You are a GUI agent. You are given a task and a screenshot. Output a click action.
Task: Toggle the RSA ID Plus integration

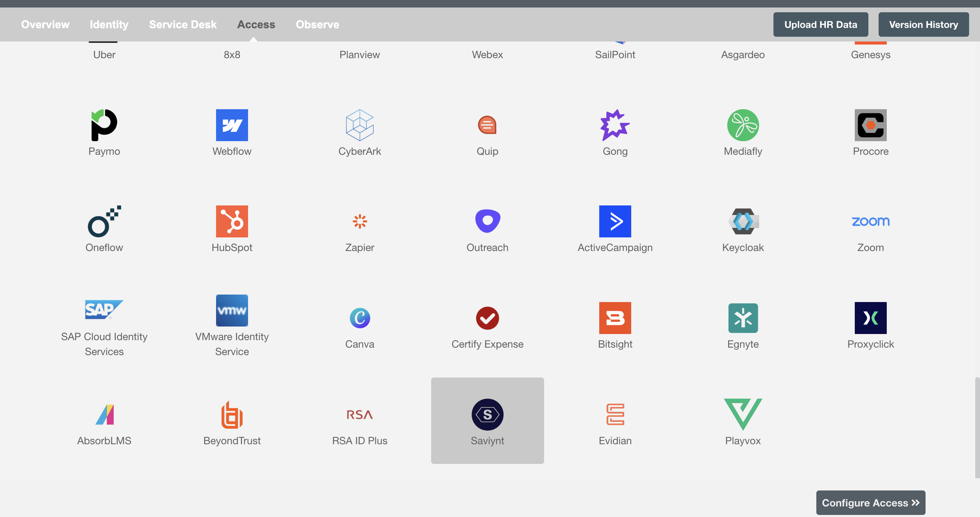click(359, 420)
